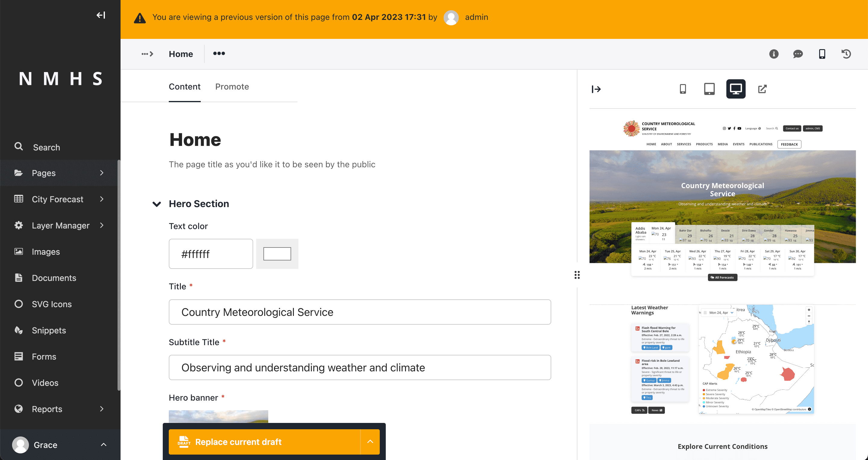Toggle the preview panel mobile icon in header
Image resolution: width=868 pixels, height=460 pixels.
pos(822,54)
